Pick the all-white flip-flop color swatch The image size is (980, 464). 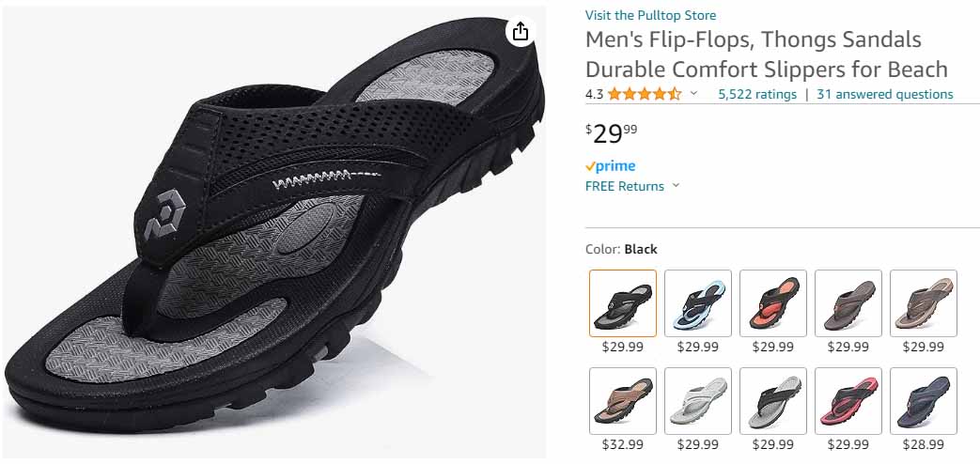698,401
